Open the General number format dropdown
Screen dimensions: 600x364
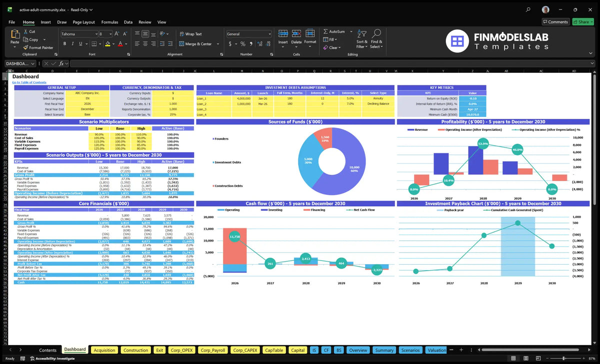tap(269, 34)
